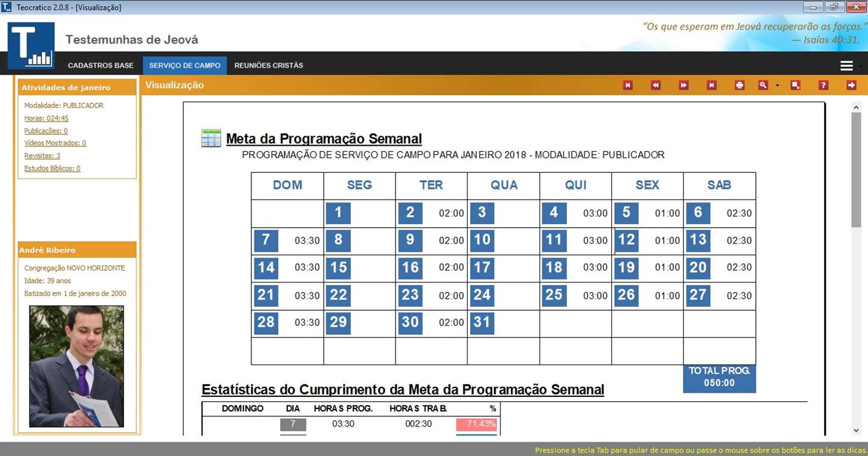Image resolution: width=868 pixels, height=456 pixels.
Task: Click the Teocratico logo
Action: 31,46
